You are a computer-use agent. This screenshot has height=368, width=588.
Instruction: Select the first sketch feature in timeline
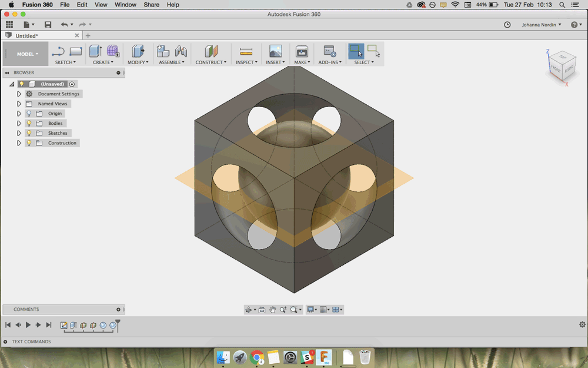point(64,325)
